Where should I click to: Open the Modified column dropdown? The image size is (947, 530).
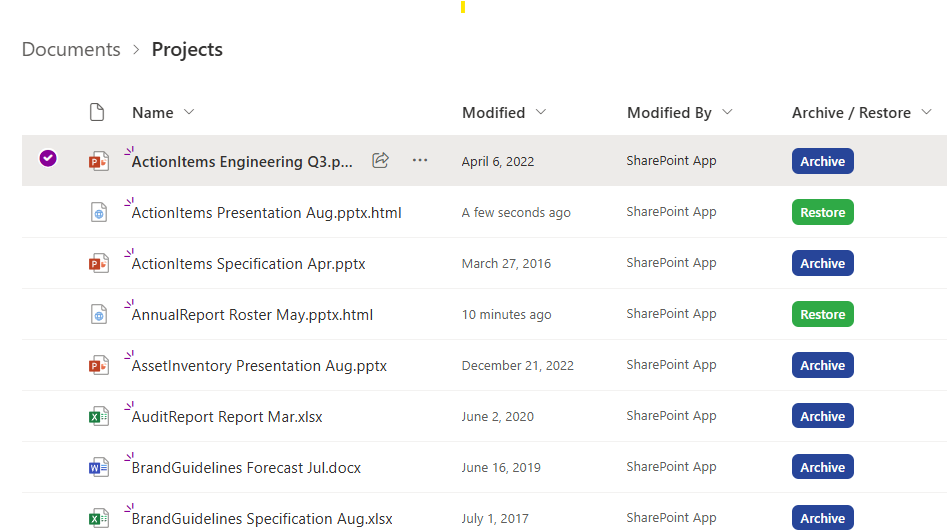[541, 112]
